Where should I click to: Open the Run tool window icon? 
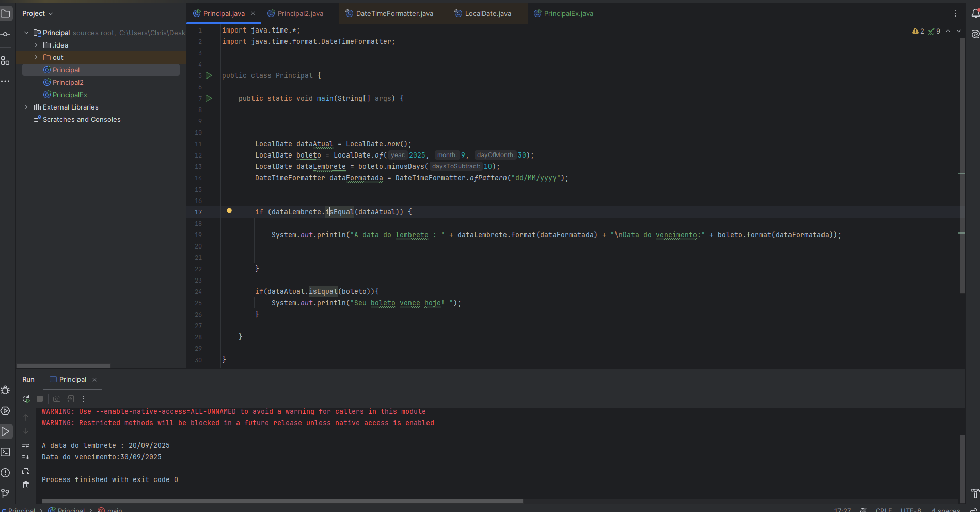coord(5,431)
